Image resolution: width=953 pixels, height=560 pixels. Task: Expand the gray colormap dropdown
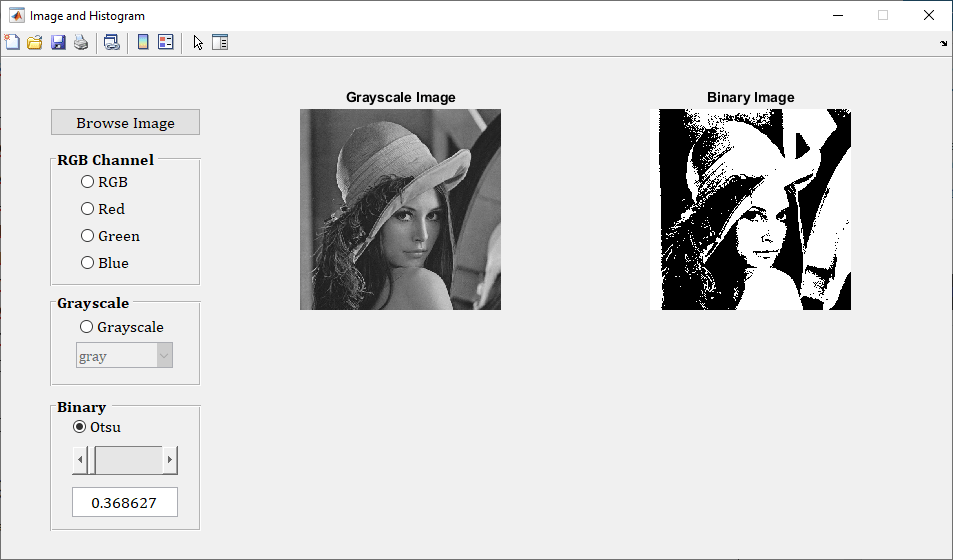(164, 355)
